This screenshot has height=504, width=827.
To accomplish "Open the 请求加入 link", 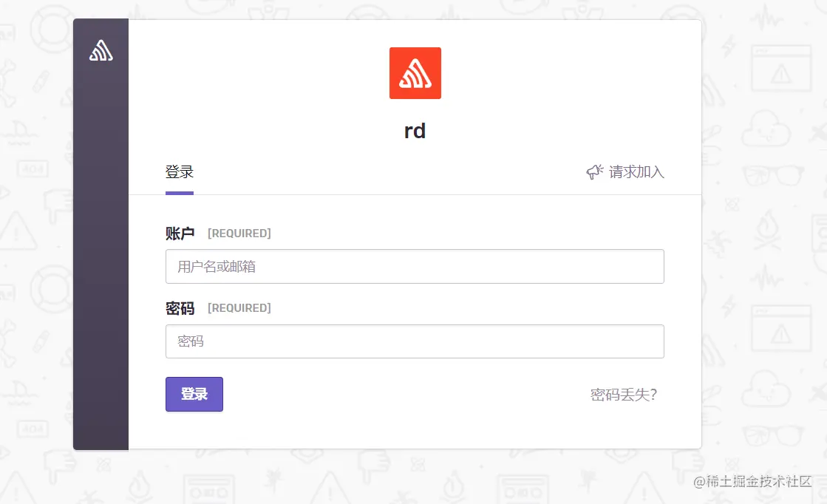I will tap(636, 172).
